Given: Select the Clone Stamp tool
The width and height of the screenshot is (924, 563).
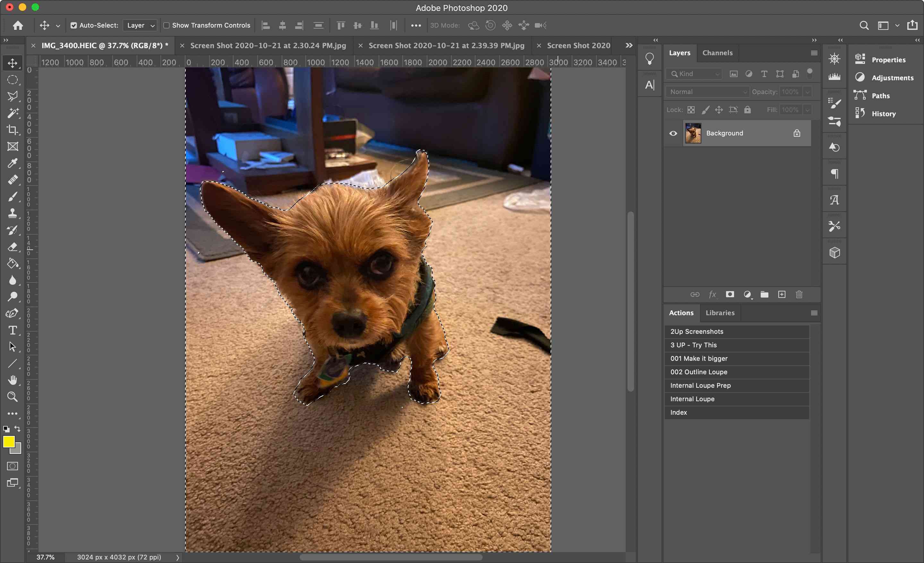Looking at the screenshot, I should point(12,213).
